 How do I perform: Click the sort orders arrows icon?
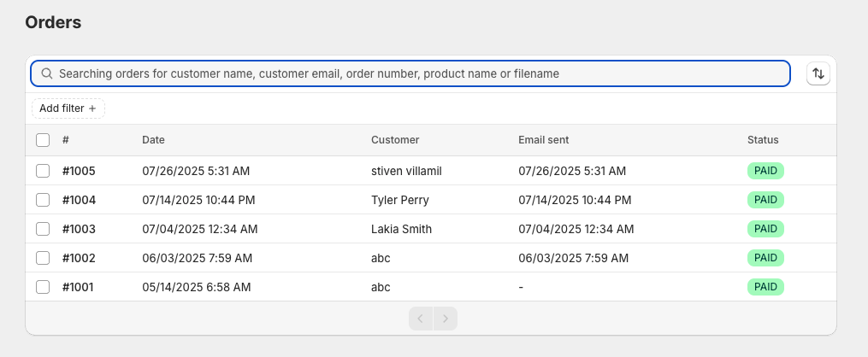(818, 73)
